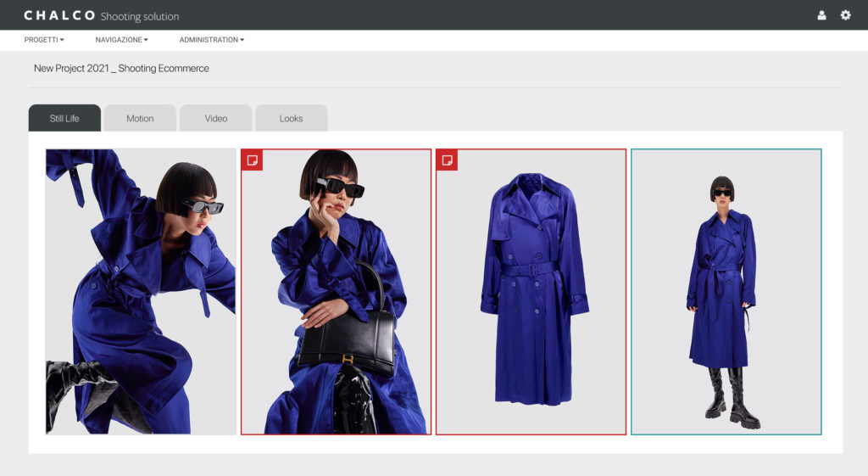Expand the PROGETTI dropdown menu
Image resolution: width=868 pixels, height=476 pixels.
pyautogui.click(x=44, y=40)
